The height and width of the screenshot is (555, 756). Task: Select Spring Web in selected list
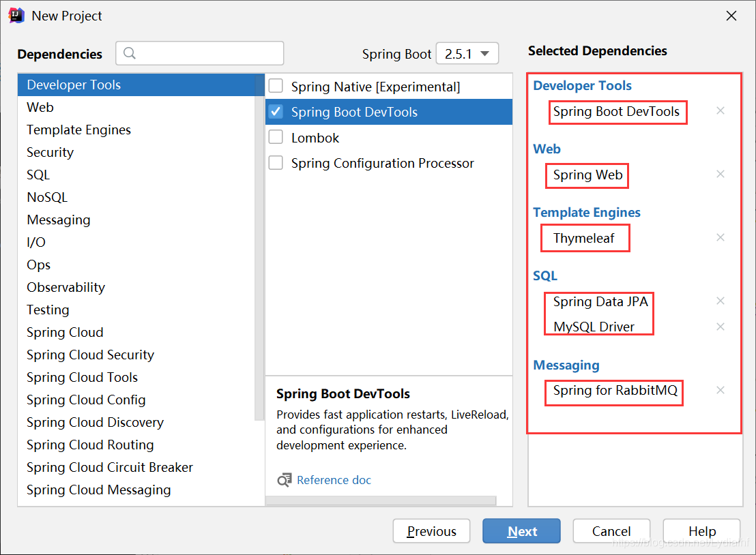pos(587,175)
